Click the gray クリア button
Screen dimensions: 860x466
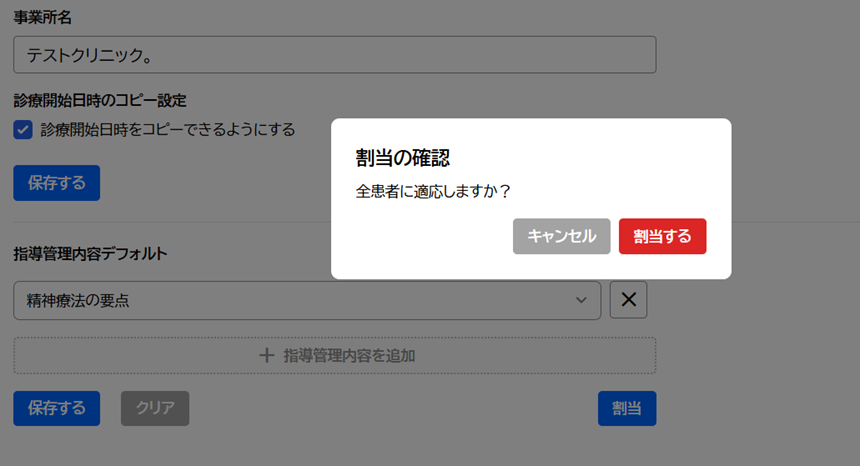[x=155, y=408]
